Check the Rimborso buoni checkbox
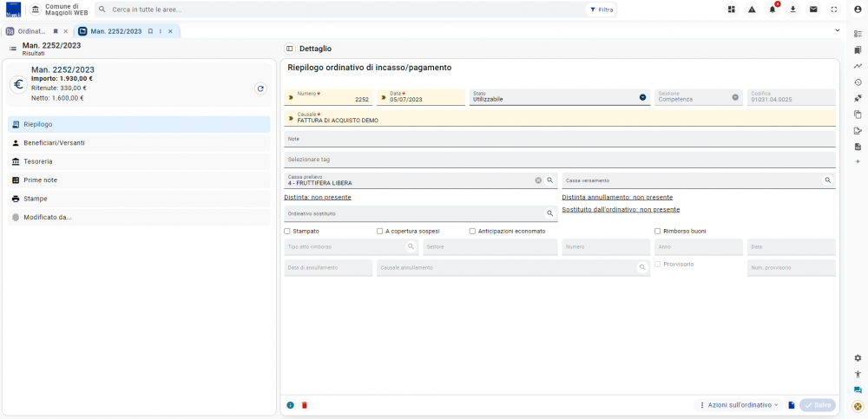 tap(658, 232)
